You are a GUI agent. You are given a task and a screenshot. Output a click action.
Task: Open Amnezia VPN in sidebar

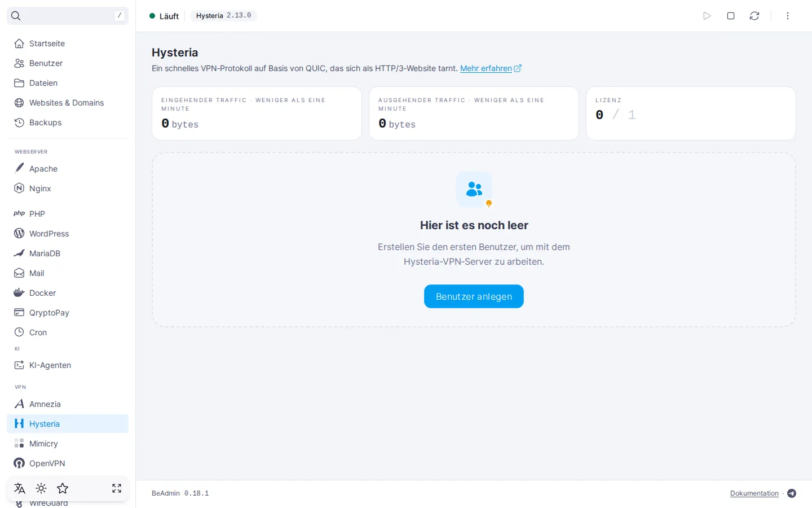click(x=68, y=404)
